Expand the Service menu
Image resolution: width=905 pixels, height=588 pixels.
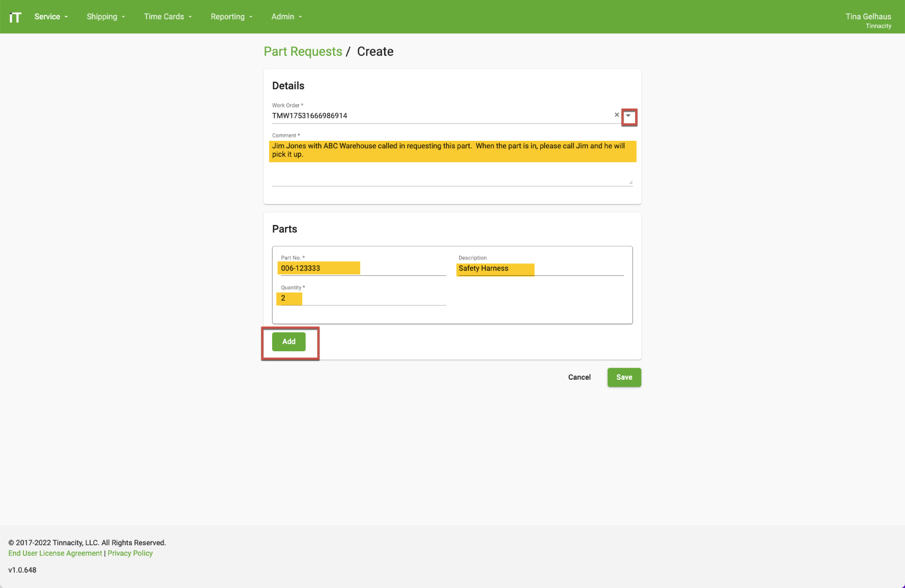pos(51,17)
